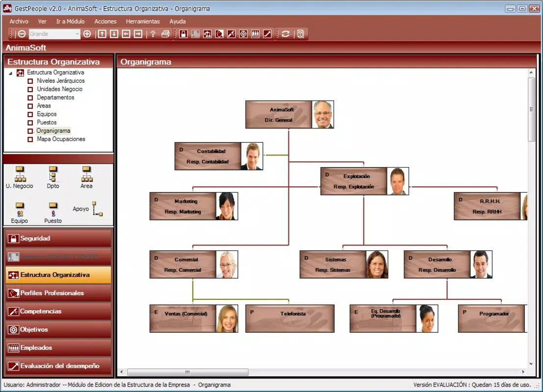Click the Estructura Organizativa toolbar icon
The width and height of the screenshot is (543, 392).
207,34
